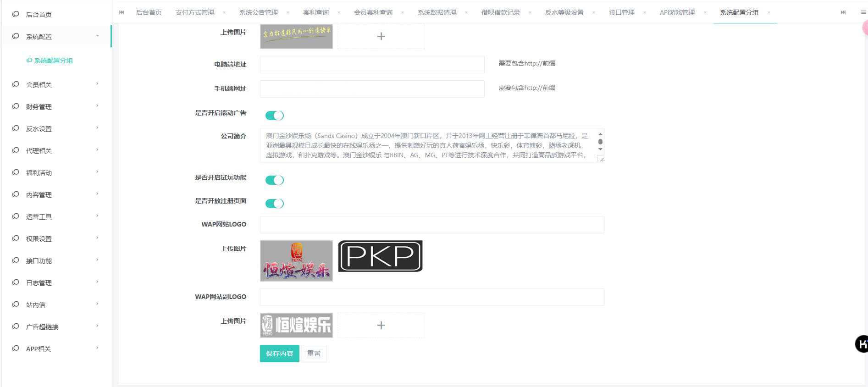Switch to 系统数据清理 tab
The width and height of the screenshot is (868, 387).
[437, 12]
